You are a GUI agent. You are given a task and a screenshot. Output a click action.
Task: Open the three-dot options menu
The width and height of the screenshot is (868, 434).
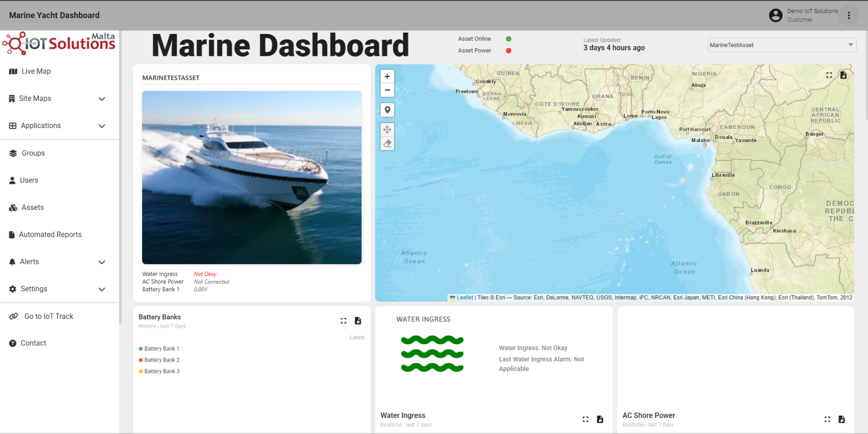coord(849,15)
